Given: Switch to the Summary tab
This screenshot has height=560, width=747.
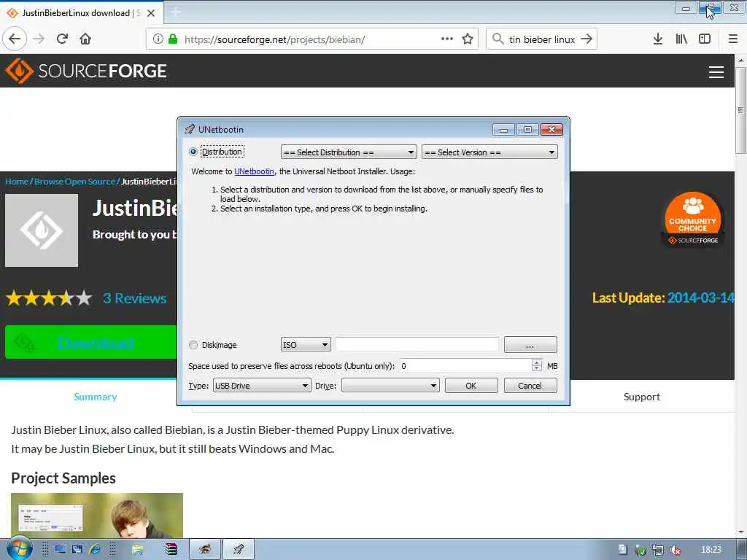Looking at the screenshot, I should (96, 397).
